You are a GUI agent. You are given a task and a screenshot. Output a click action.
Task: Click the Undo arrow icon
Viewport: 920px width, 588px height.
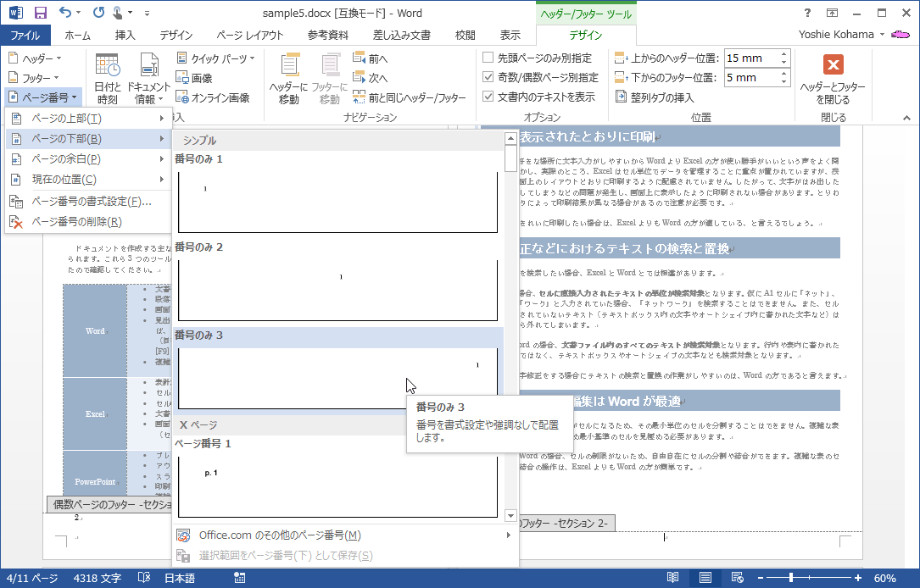pos(65,13)
